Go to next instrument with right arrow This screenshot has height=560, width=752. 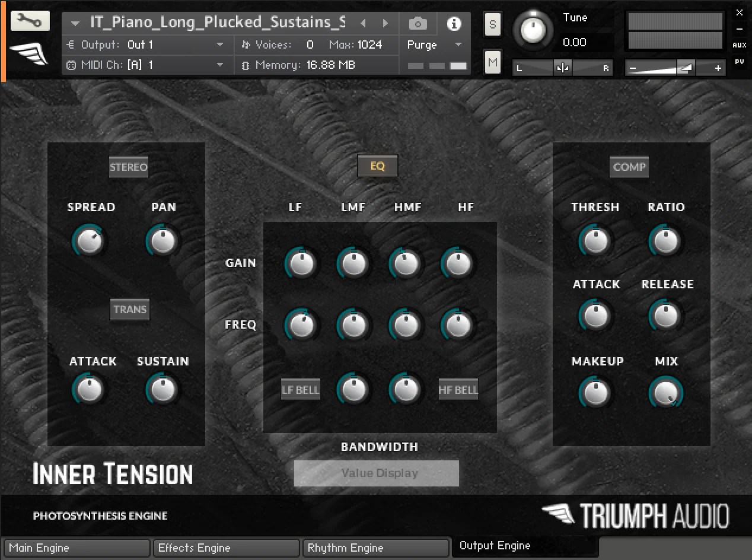pos(385,24)
